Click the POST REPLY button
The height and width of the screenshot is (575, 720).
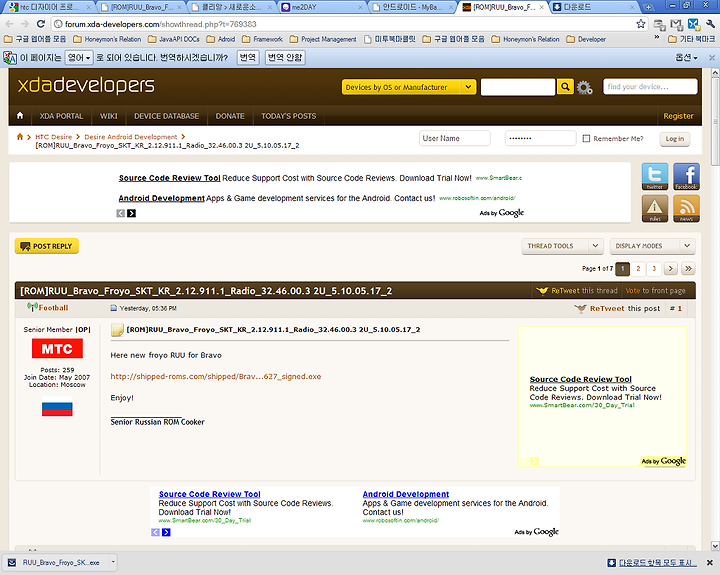47,246
